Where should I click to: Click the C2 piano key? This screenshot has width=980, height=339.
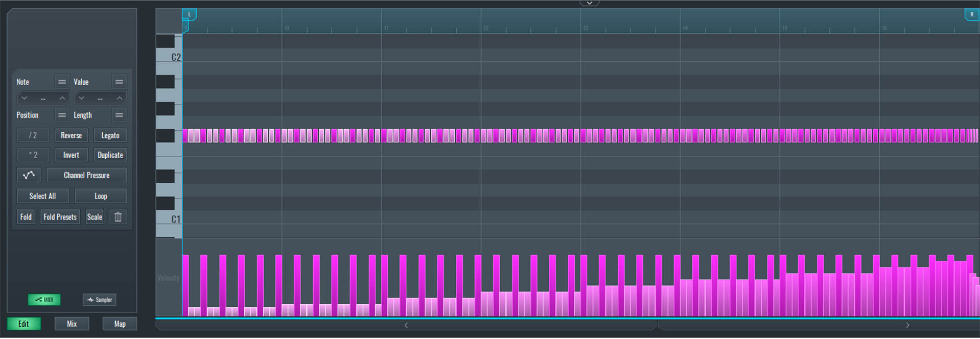pyautogui.click(x=169, y=55)
